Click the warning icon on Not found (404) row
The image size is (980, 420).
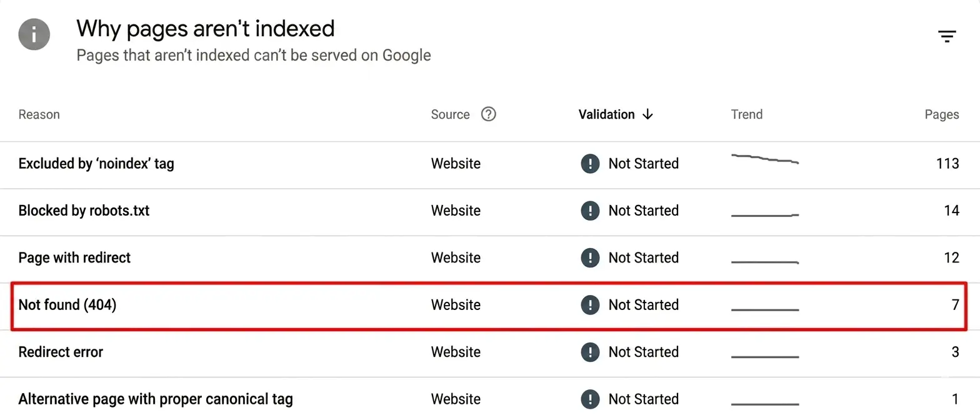589,305
